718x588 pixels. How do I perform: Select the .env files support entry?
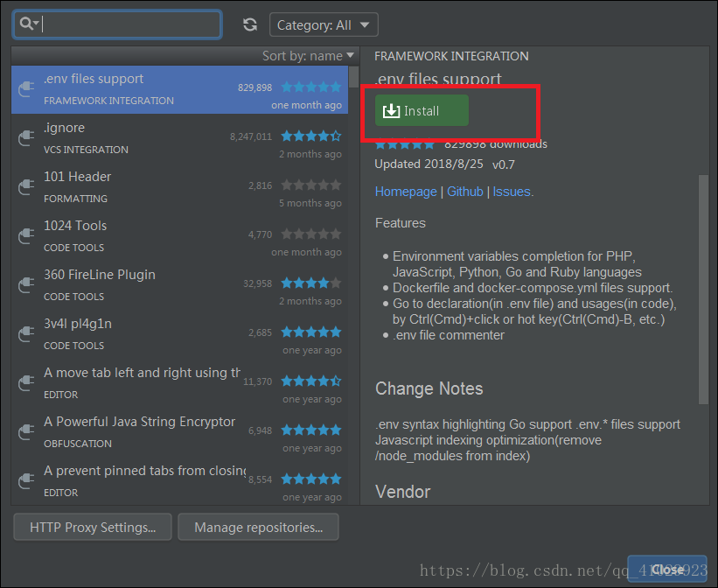point(140,89)
